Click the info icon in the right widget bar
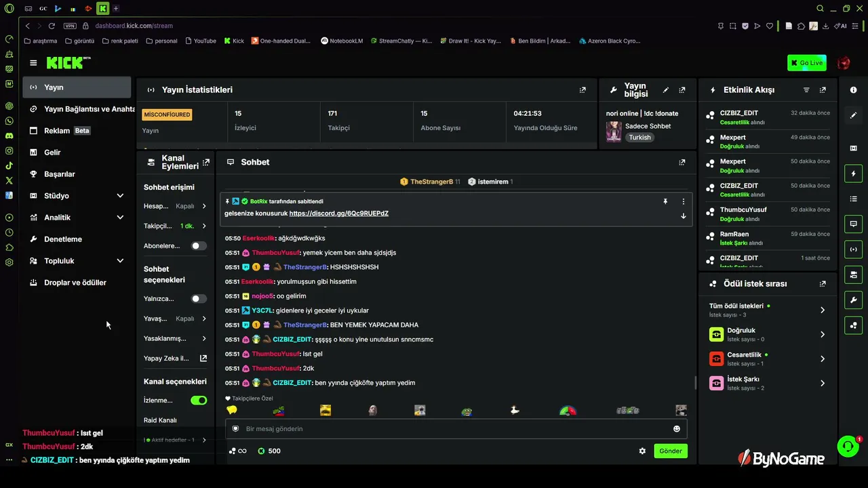Image resolution: width=868 pixels, height=488 pixels. click(853, 90)
